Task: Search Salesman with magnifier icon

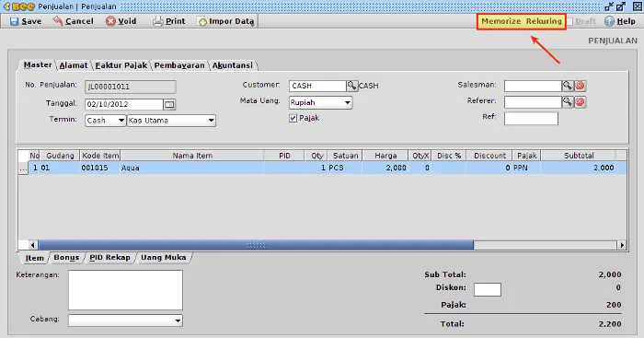Action: coord(568,86)
